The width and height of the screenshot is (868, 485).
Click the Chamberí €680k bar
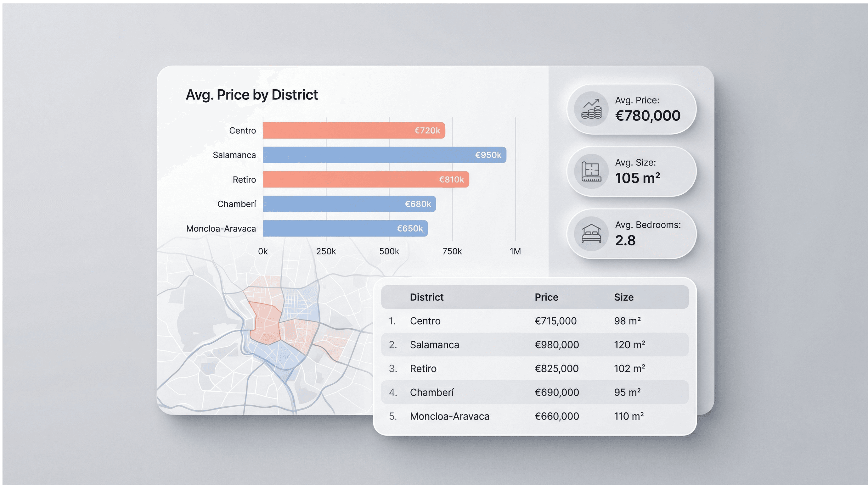pos(349,204)
